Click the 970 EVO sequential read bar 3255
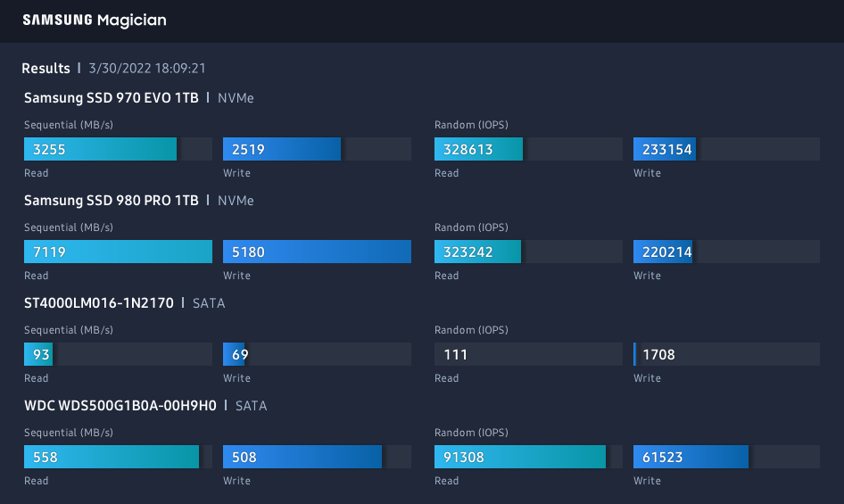 coord(100,149)
